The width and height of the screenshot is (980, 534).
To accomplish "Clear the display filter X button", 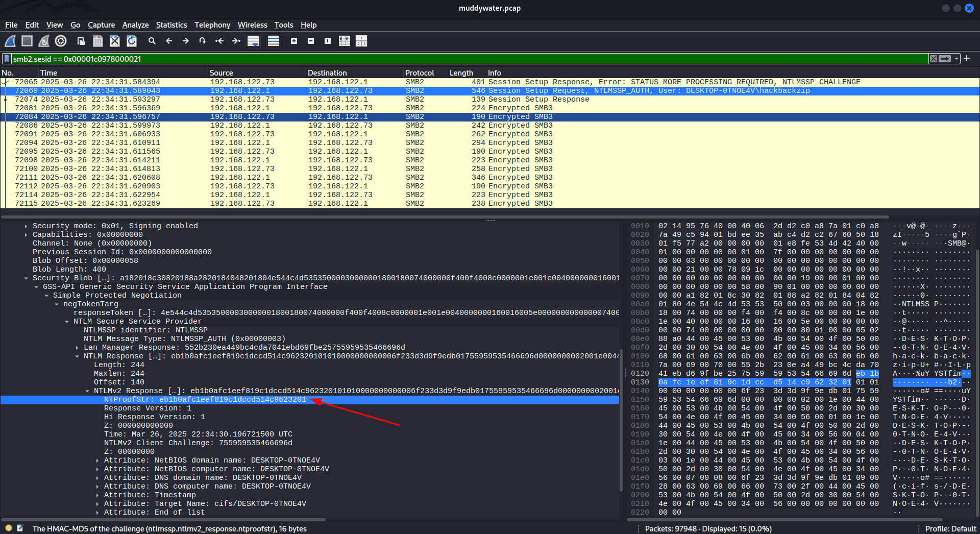I will (934, 59).
